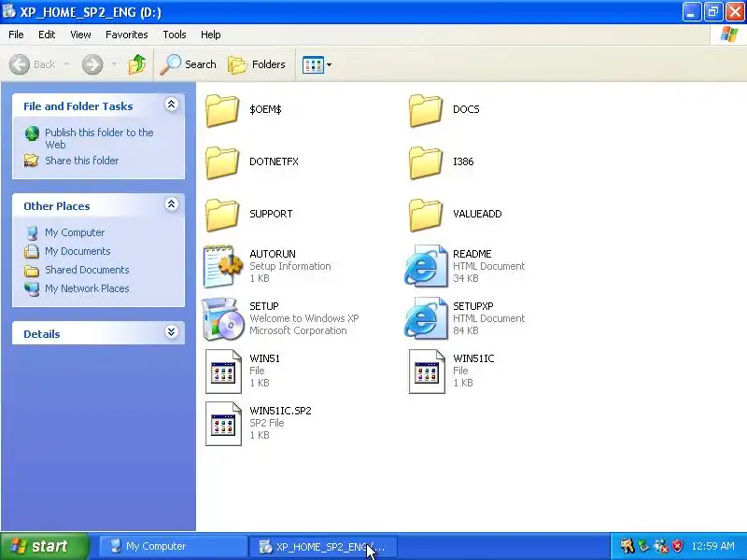Click Share this folder link
747x560 pixels.
tap(82, 161)
